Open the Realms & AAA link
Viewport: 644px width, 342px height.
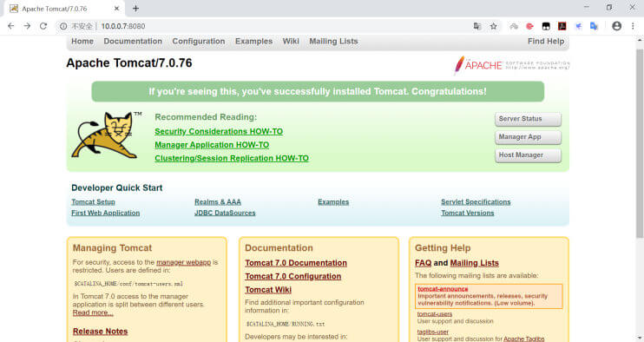point(218,202)
